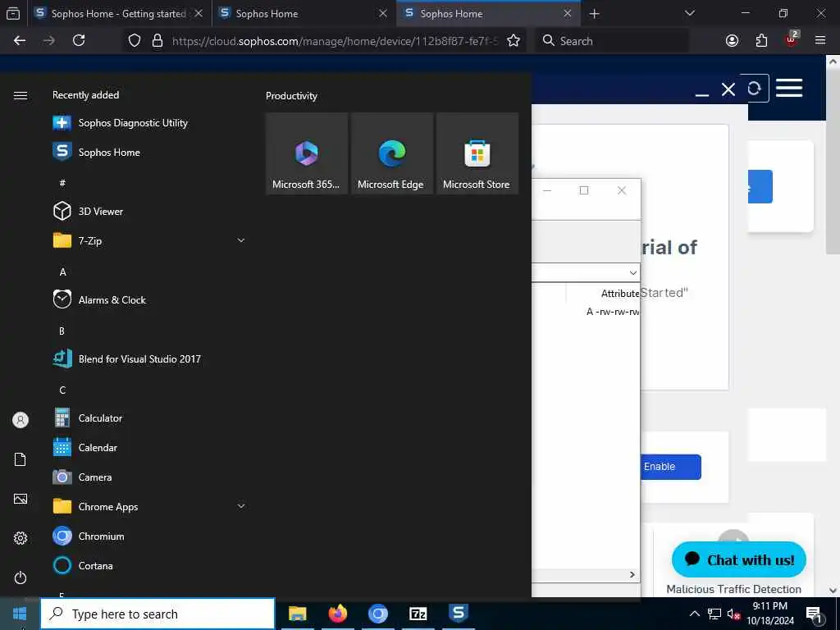
Task: Open uBlock extension icon
Action: click(792, 39)
